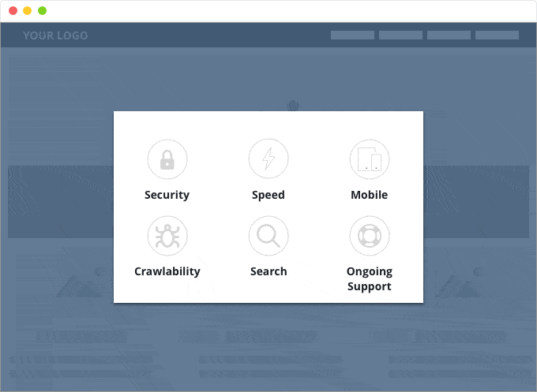Viewport: 537px width, 392px height.
Task: Click the "Crawlability" label
Action: (x=167, y=271)
